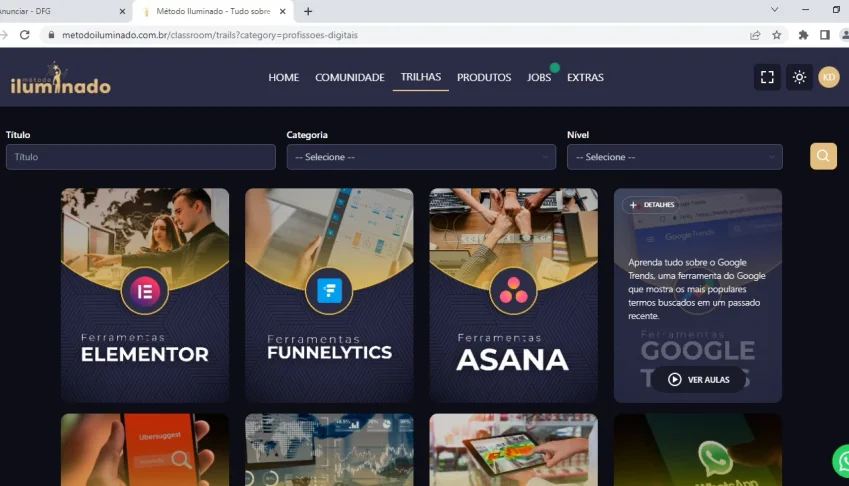The height and width of the screenshot is (486, 849).
Task: View site security lock info
Action: pyautogui.click(x=51, y=35)
